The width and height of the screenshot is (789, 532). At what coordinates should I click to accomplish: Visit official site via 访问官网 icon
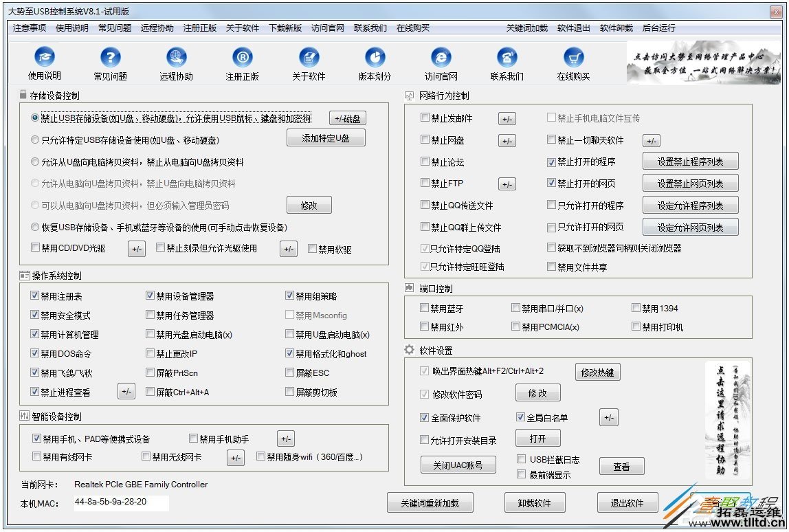tap(441, 64)
